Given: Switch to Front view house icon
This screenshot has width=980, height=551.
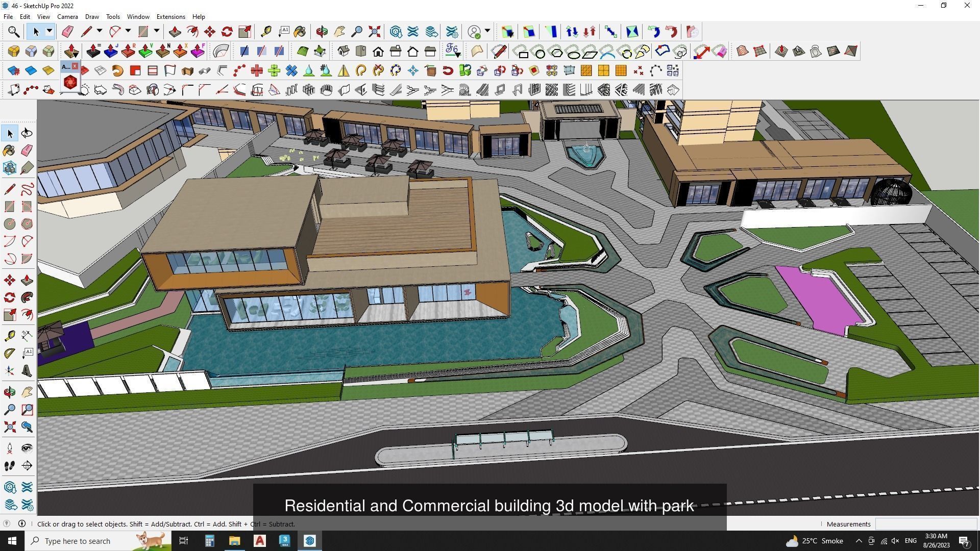Looking at the screenshot, I should 378,51.
